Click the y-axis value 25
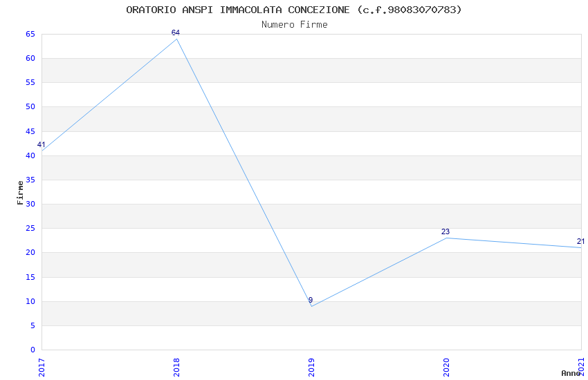Screen dimensions: 588x380 click(30, 228)
